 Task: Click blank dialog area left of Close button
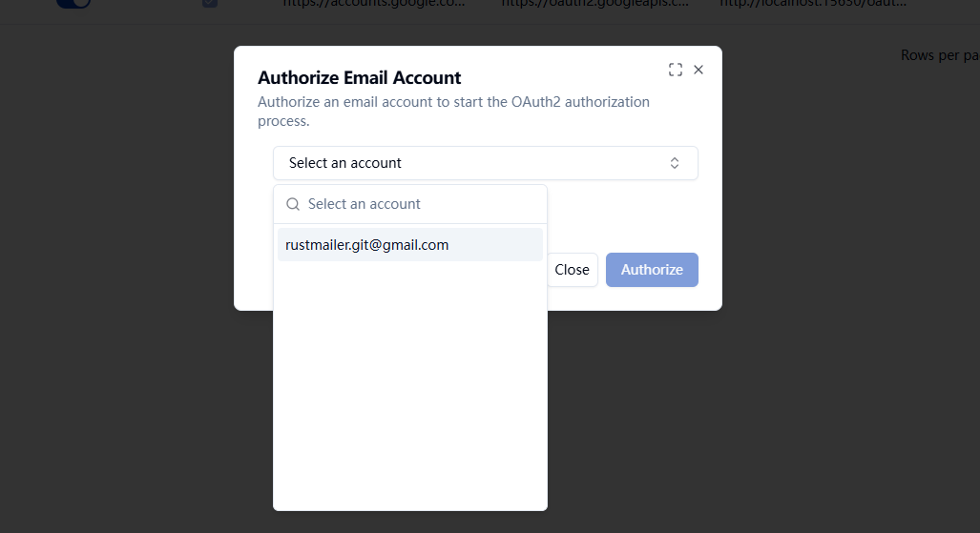253,270
